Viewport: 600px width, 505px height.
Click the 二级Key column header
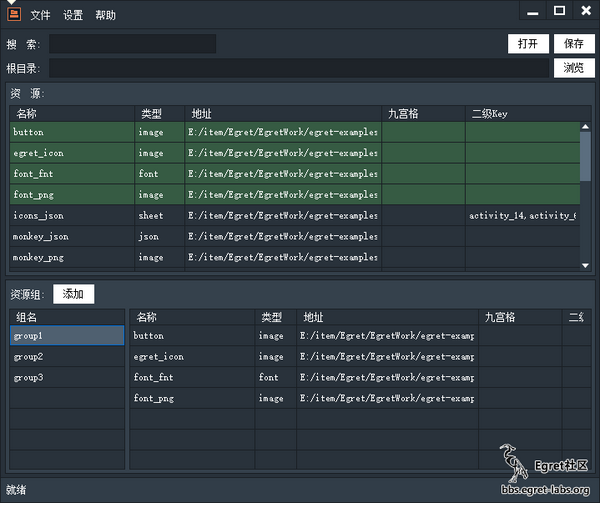[528, 114]
